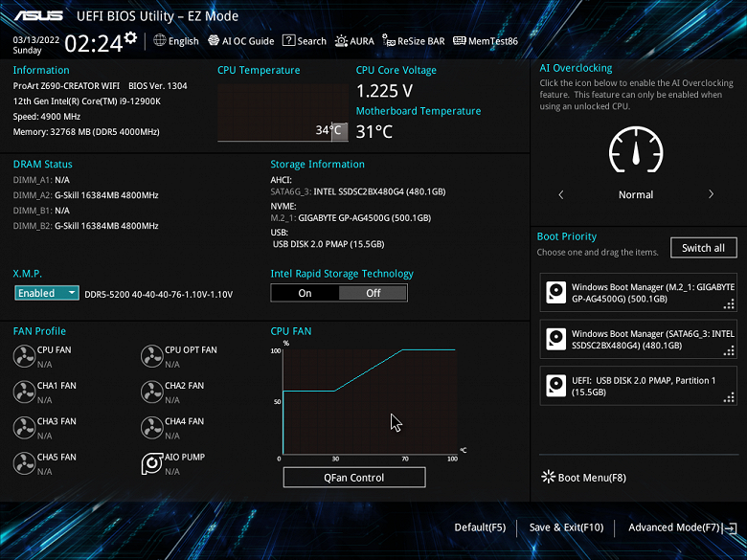
Task: Click the 1.225 V core voltage value
Action: pos(384,91)
